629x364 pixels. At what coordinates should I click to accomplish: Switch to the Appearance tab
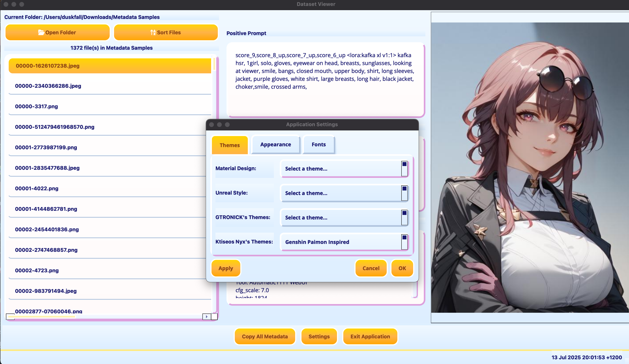(x=275, y=145)
